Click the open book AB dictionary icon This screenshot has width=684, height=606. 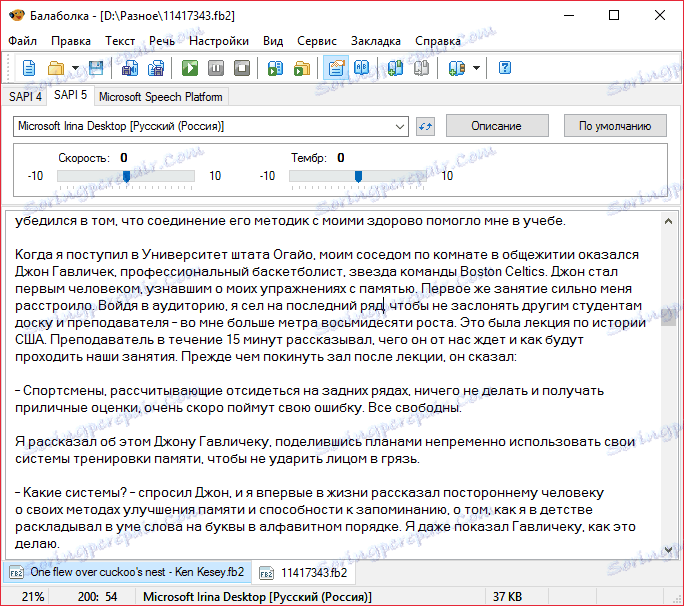point(362,68)
